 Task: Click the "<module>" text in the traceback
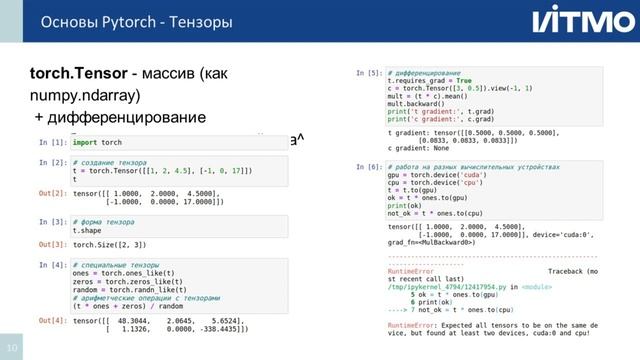pos(537,287)
